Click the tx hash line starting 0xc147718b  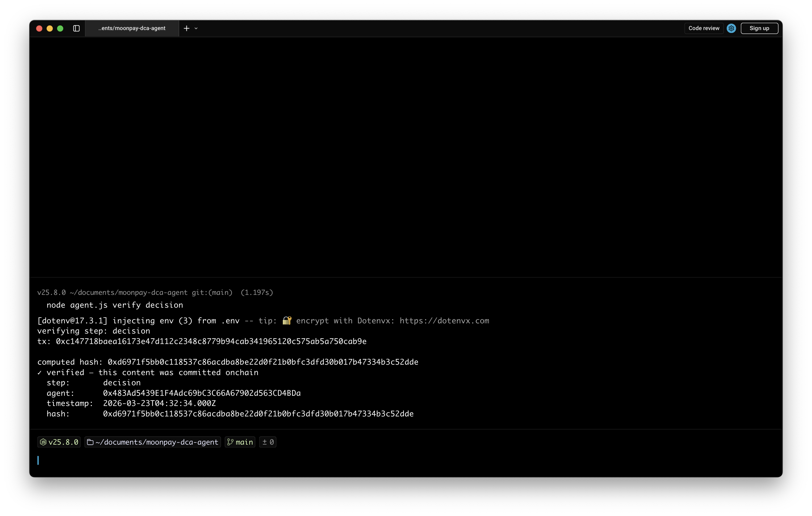click(202, 341)
